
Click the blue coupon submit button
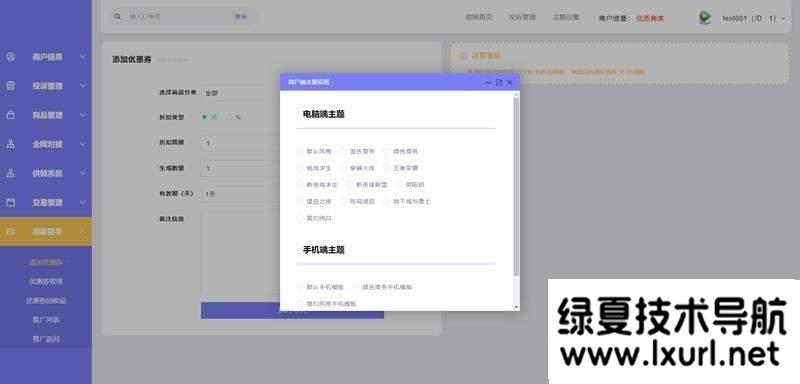292,311
